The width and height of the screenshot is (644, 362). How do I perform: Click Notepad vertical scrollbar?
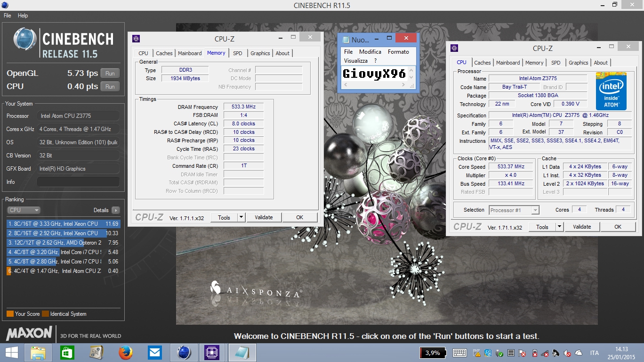click(412, 74)
